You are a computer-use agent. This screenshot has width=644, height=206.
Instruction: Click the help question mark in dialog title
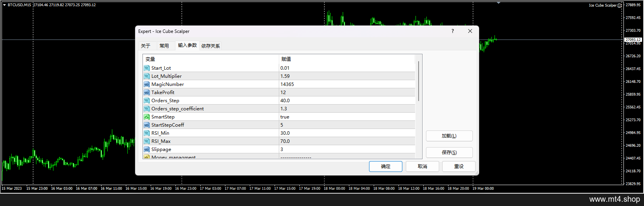point(453,31)
